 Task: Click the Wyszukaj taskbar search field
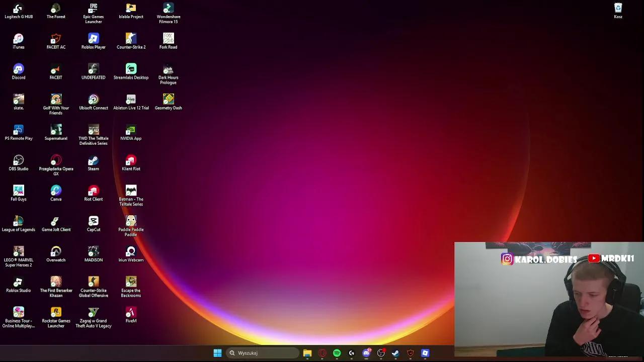coord(262,353)
